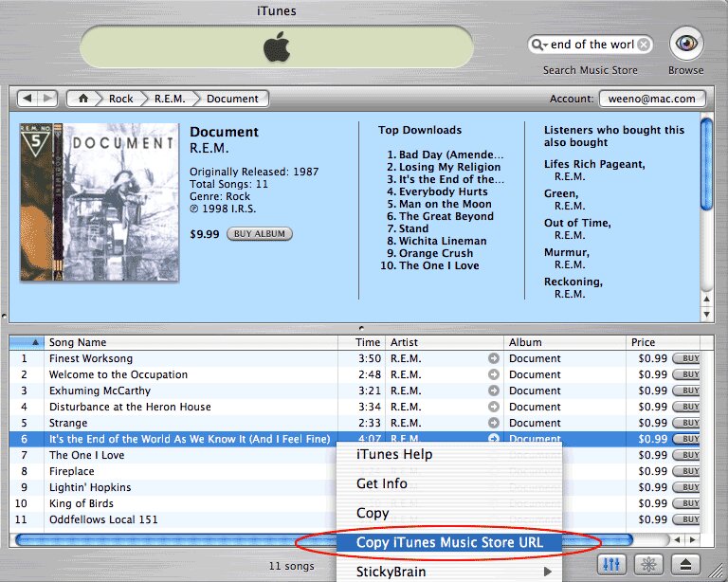This screenshot has width=728, height=582.
Task: Go back with the left arrow button
Action: pos(27,99)
